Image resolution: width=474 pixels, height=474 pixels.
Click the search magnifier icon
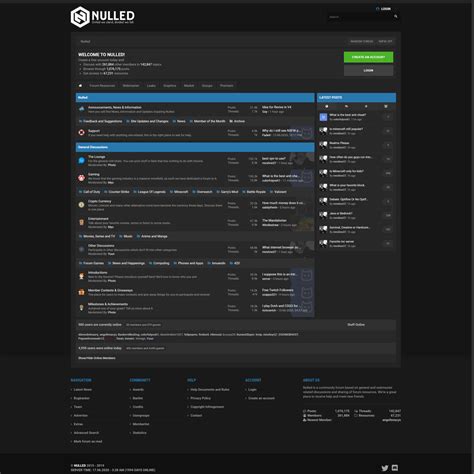[396, 16]
